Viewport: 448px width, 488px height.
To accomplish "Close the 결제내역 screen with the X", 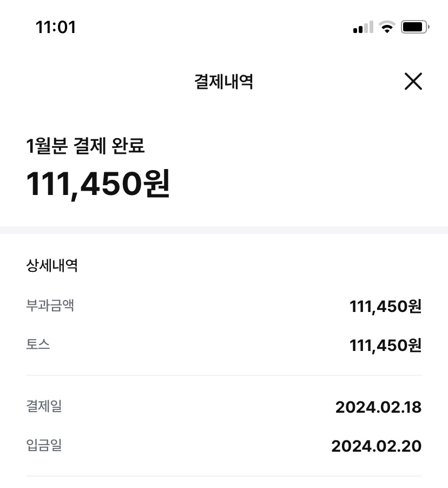I will 413,82.
